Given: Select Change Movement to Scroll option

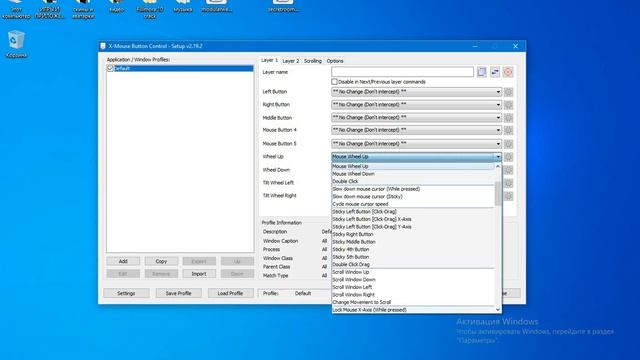Looking at the screenshot, I should pyautogui.click(x=413, y=302).
